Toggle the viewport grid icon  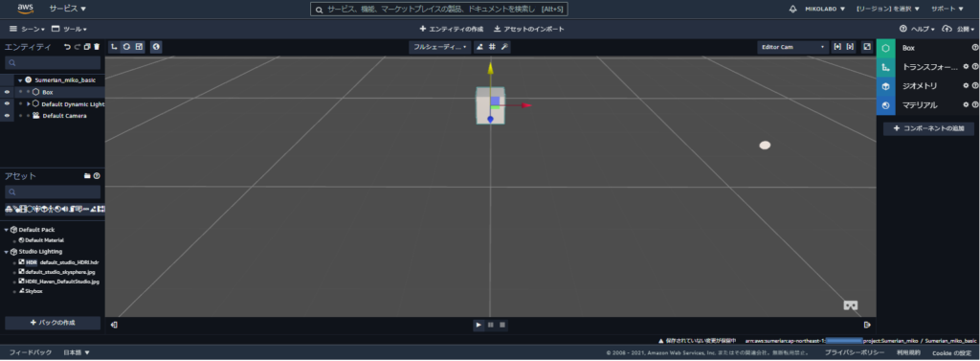coord(492,47)
